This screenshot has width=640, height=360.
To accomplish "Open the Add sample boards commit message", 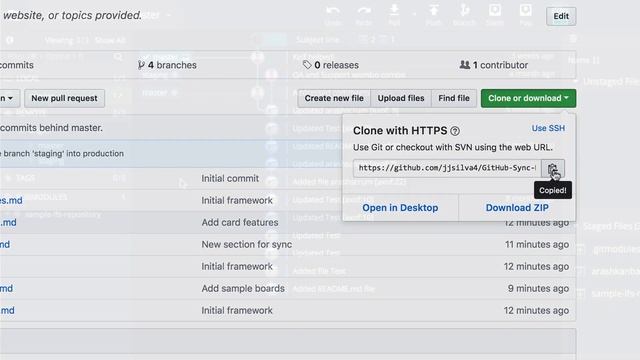I will 243,289.
